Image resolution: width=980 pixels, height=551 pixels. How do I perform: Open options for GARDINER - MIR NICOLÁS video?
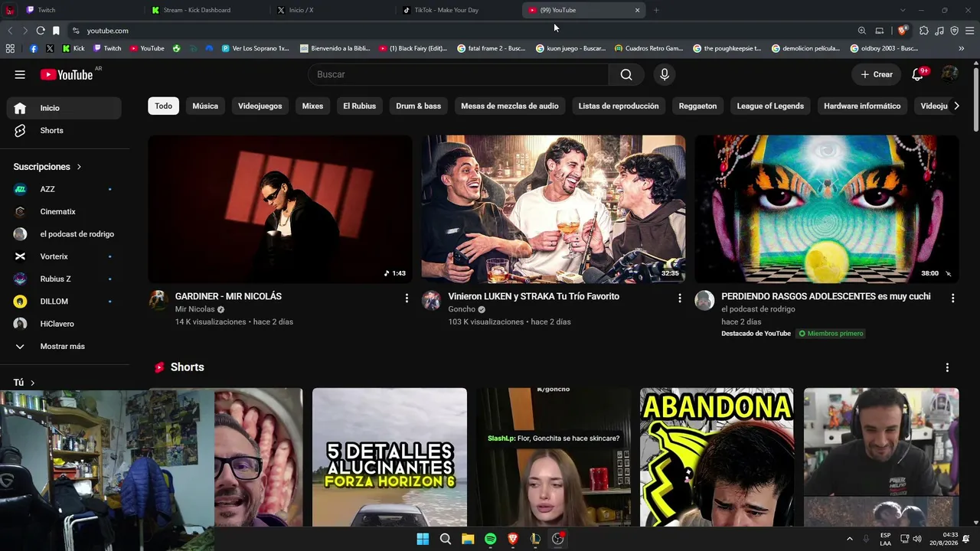pos(407,298)
